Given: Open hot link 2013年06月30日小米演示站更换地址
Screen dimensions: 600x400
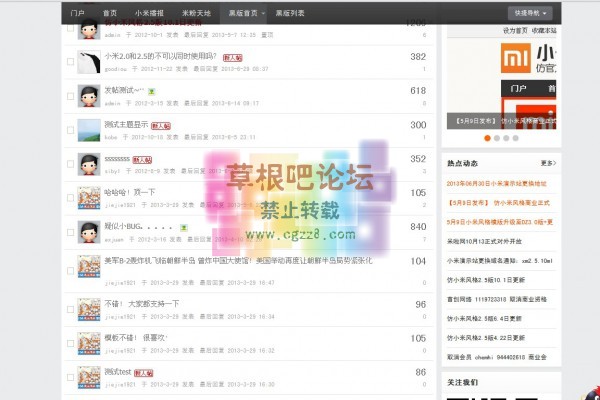Looking at the screenshot, I should [496, 184].
